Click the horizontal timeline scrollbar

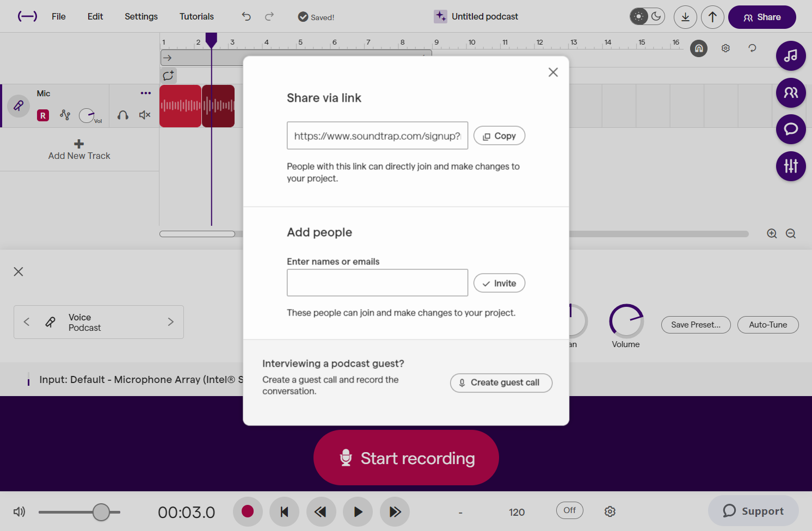click(197, 234)
